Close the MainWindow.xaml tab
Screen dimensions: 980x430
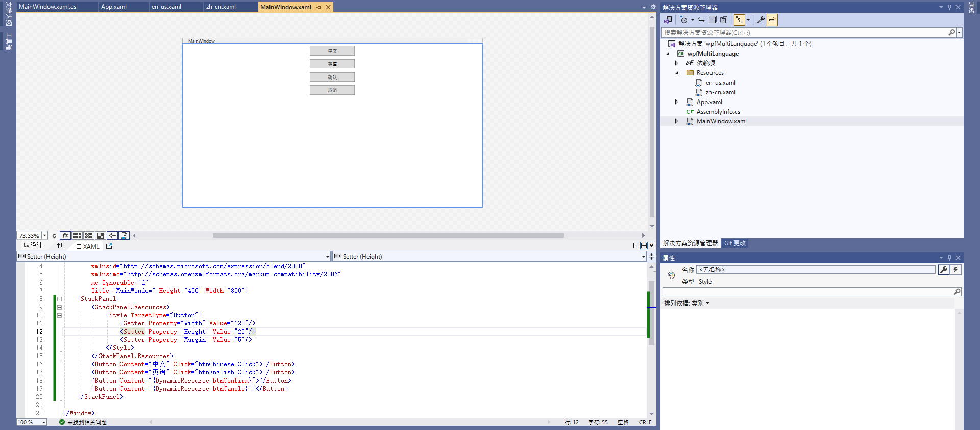[x=328, y=7]
